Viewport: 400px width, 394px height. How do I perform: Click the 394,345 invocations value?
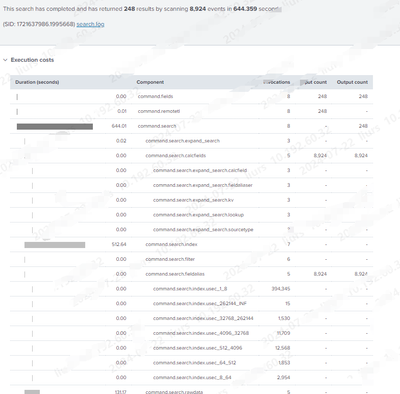(x=281, y=289)
